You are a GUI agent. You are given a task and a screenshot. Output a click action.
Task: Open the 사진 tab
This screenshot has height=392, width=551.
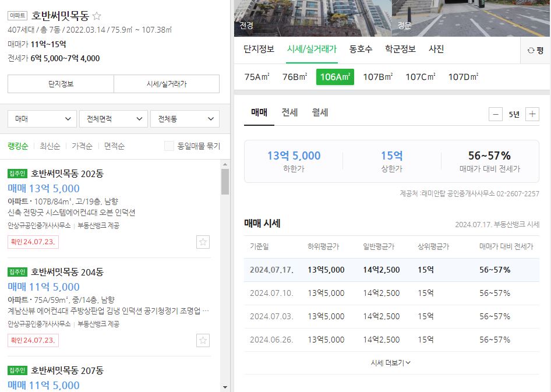tap(436, 49)
